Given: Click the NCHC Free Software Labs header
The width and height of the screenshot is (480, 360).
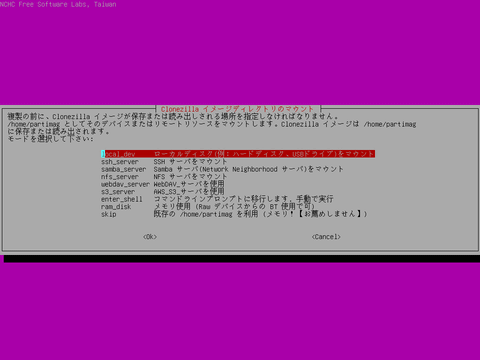Looking at the screenshot, I should (58, 4).
